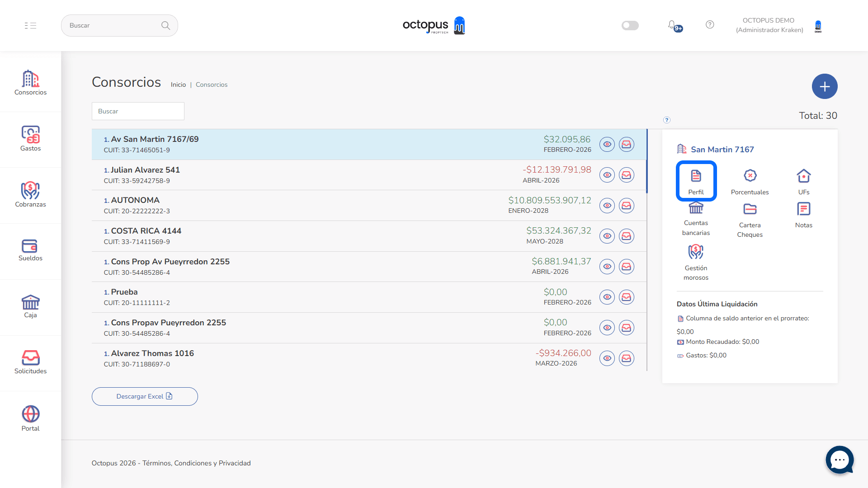868x488 pixels.
Task: Click the eye icon for AUTONOMA row
Action: [x=607, y=206]
